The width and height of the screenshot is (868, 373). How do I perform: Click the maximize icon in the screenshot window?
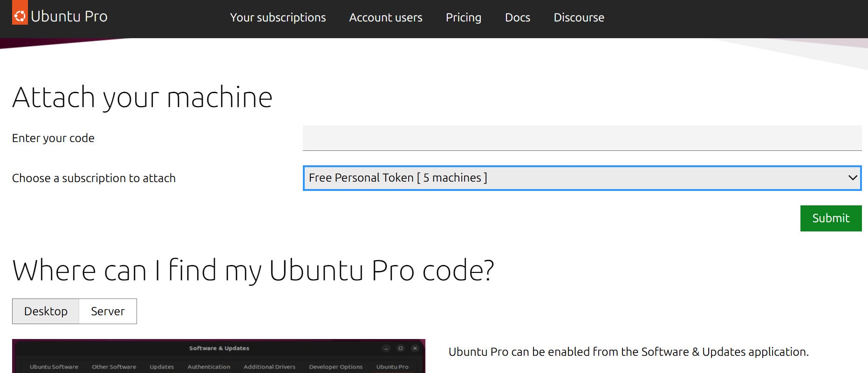tap(400, 348)
